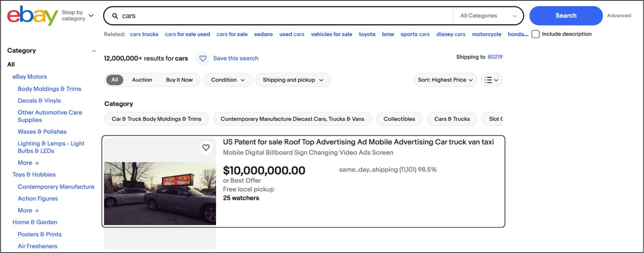The width and height of the screenshot is (644, 253).
Task: Click related search sedans
Action: point(263,34)
